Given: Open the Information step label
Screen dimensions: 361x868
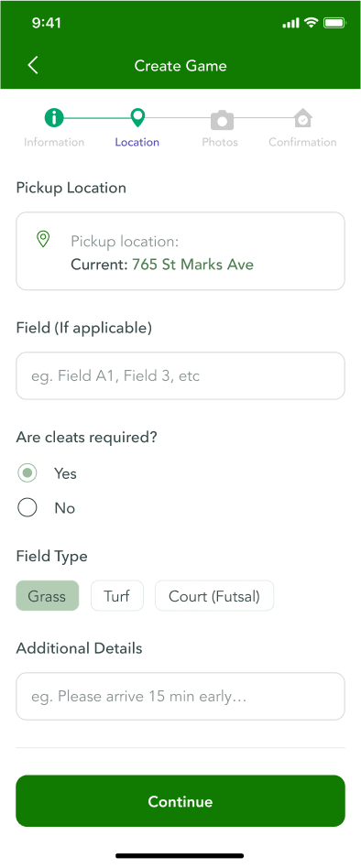Looking at the screenshot, I should click(54, 142).
